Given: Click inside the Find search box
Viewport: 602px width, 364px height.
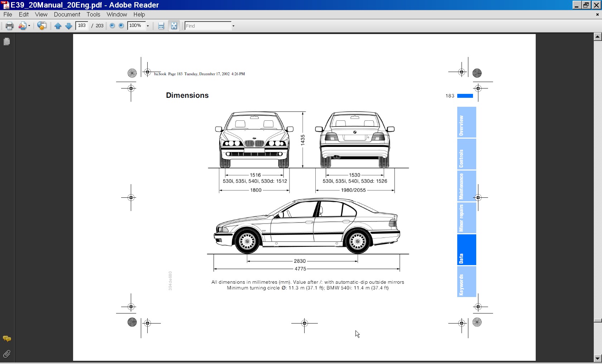Looking at the screenshot, I should [208, 26].
